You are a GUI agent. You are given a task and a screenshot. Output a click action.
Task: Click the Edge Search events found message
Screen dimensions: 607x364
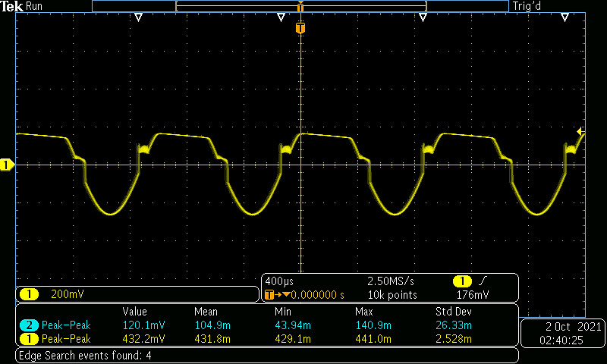85,356
